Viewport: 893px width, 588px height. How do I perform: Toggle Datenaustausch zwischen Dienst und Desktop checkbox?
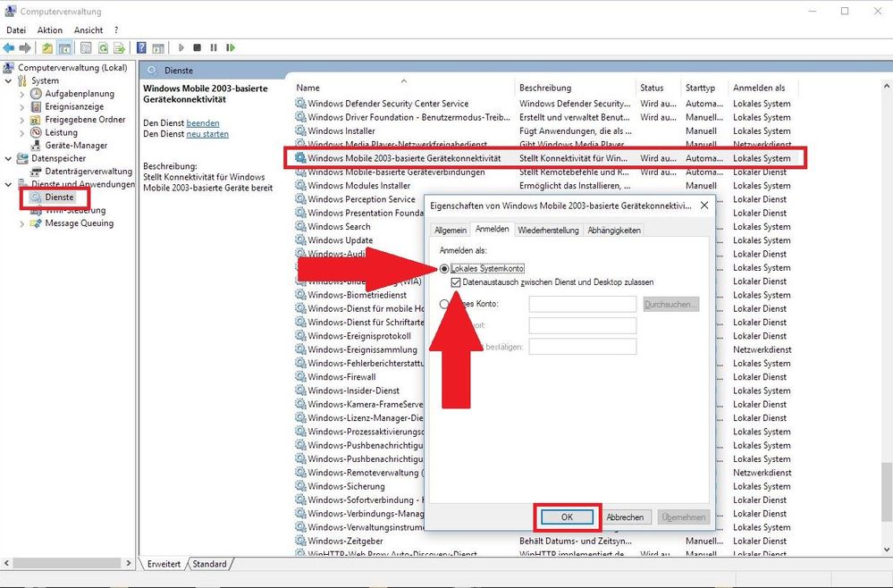click(457, 282)
